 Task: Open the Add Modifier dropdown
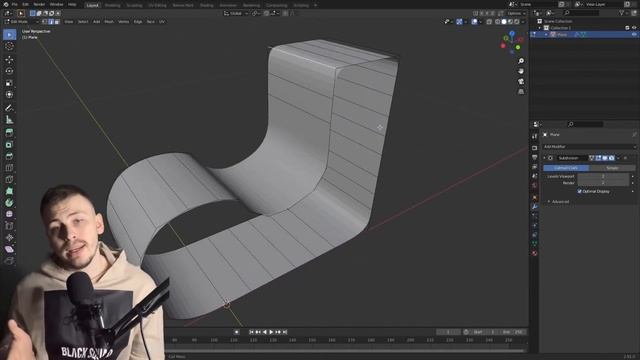click(589, 147)
